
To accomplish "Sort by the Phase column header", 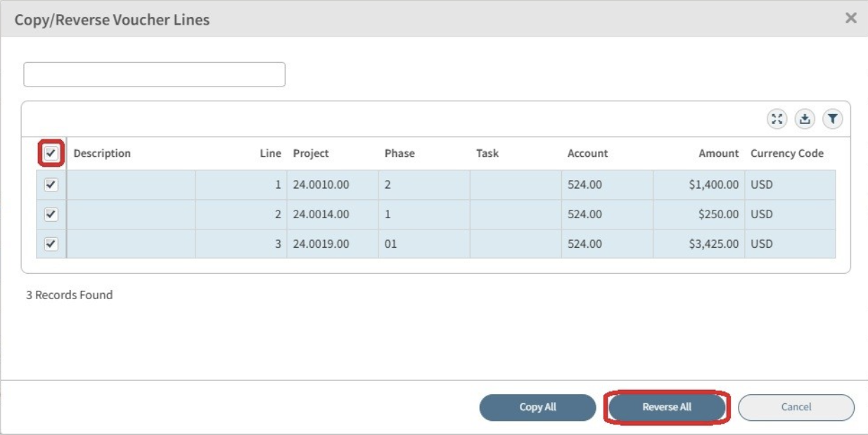I will [400, 153].
